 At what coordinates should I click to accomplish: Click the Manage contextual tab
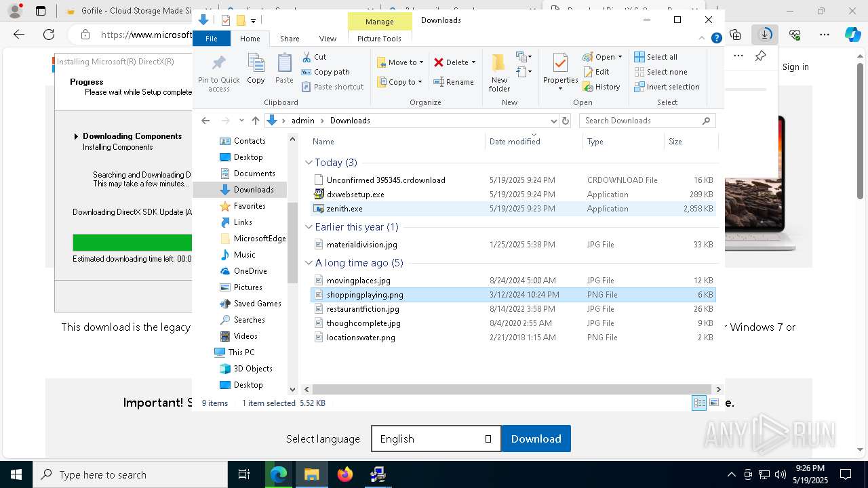pos(379,22)
